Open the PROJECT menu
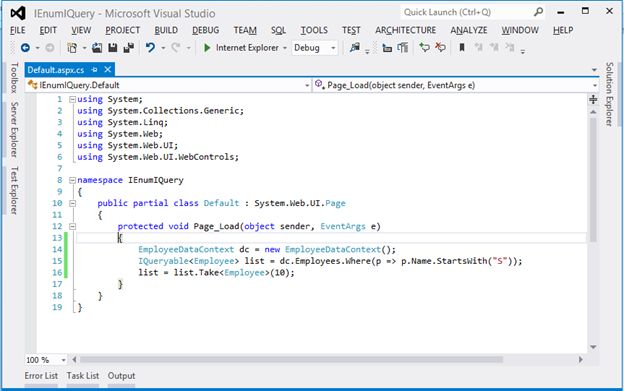The height and width of the screenshot is (391, 624). tap(123, 30)
